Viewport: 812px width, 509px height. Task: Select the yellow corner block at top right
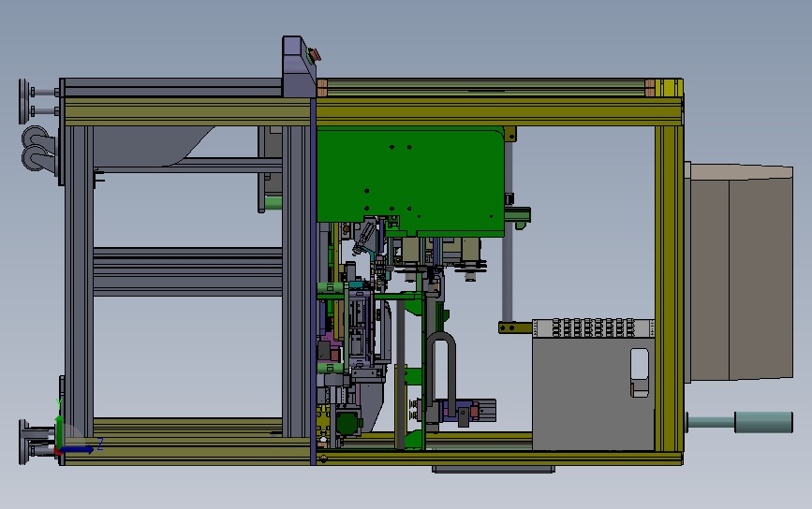pos(669,88)
